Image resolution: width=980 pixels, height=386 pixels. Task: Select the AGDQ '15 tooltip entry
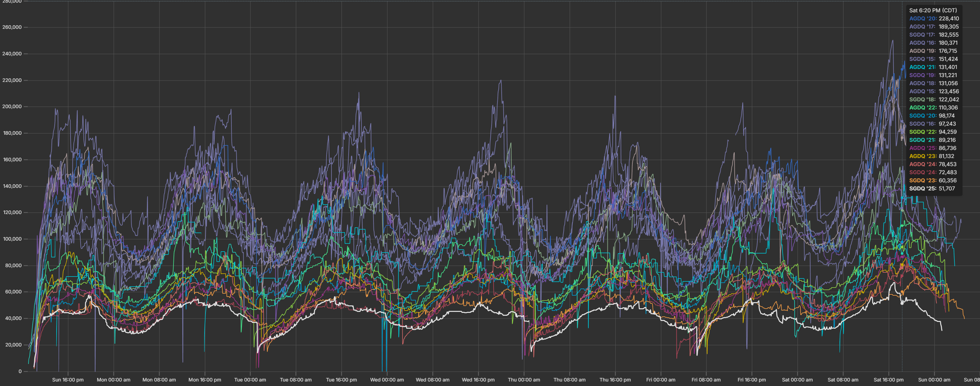934,91
